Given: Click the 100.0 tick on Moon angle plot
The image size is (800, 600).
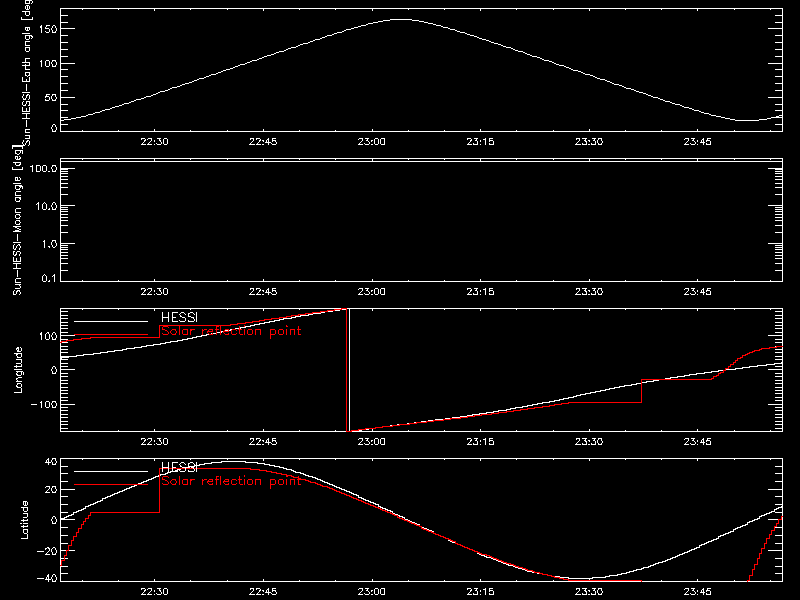Looking at the screenshot, I should (x=43, y=169).
